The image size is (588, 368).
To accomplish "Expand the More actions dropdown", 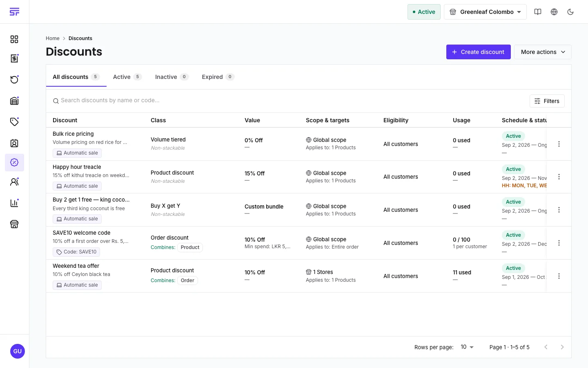I will point(543,52).
